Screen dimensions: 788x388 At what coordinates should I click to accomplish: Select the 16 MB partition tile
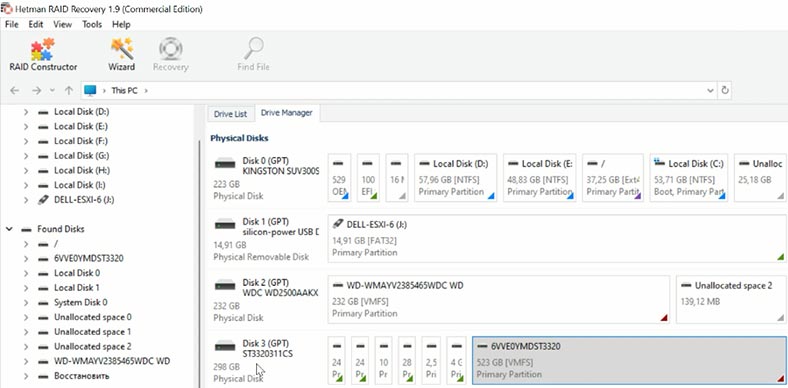pyautogui.click(x=397, y=178)
